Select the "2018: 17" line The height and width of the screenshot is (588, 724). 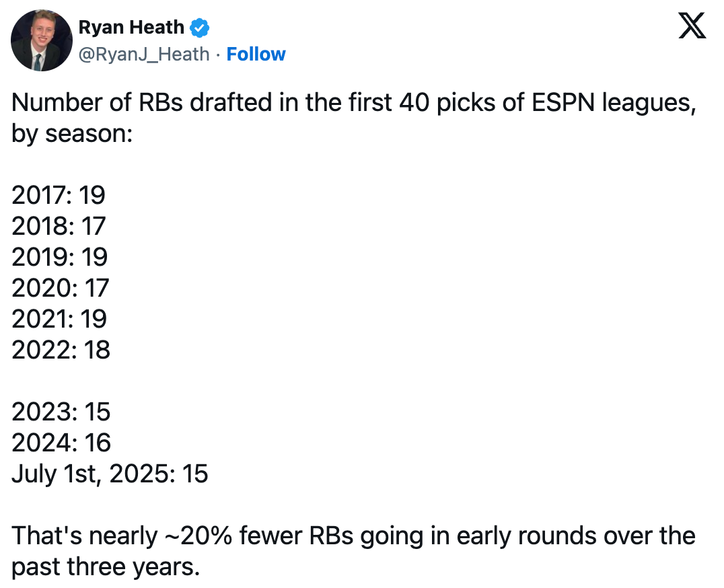59,226
